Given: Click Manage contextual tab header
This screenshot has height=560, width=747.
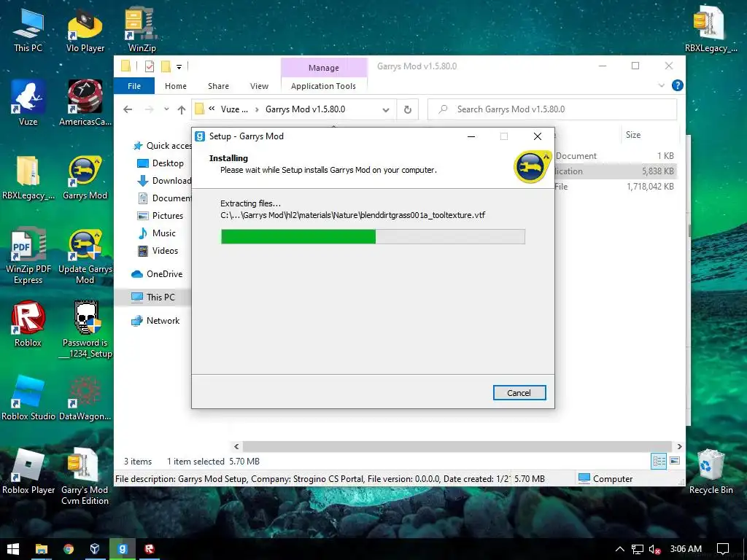Looking at the screenshot, I should coord(323,68).
